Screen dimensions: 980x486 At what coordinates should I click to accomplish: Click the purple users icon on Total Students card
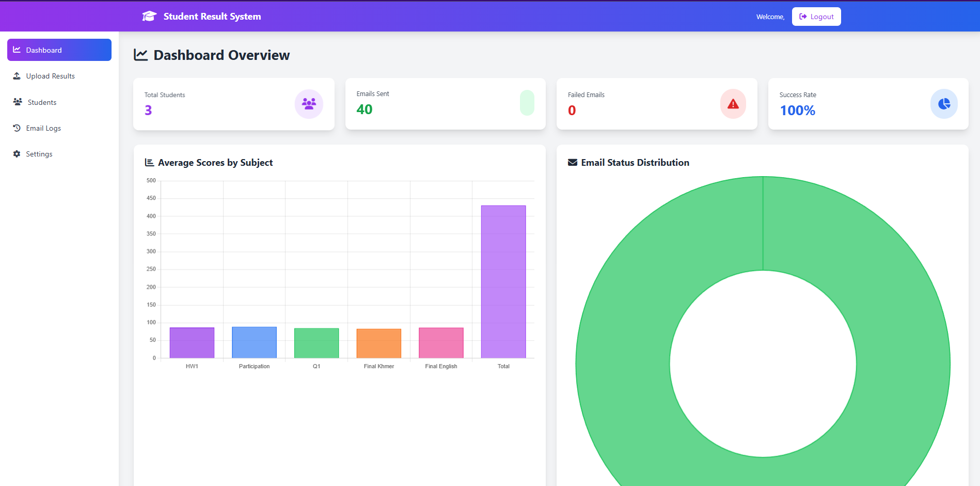[x=308, y=104]
